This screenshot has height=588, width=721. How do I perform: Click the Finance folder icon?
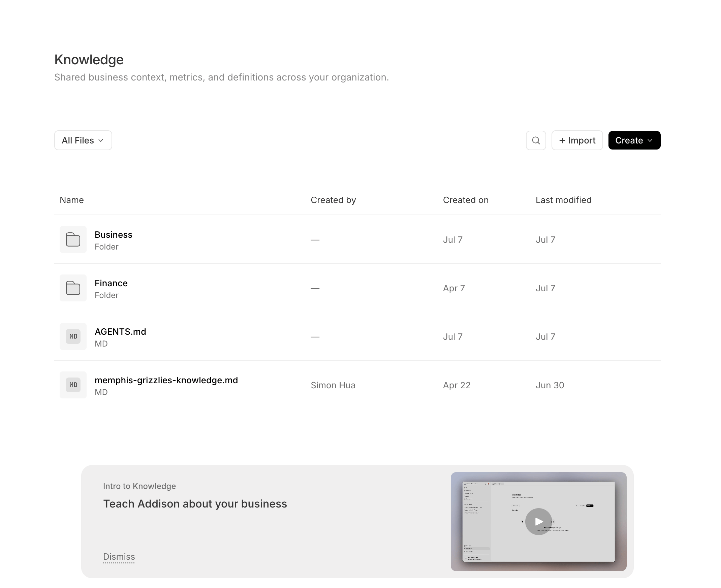click(x=73, y=288)
